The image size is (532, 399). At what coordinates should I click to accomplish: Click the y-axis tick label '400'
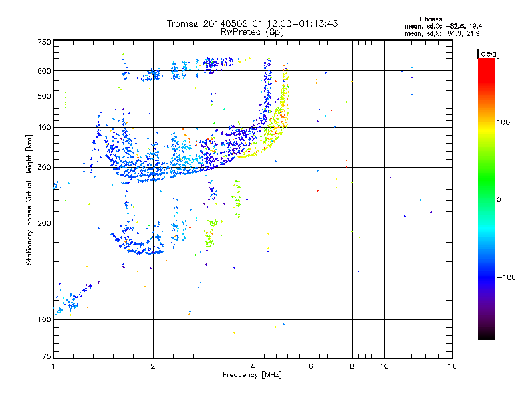click(44, 127)
